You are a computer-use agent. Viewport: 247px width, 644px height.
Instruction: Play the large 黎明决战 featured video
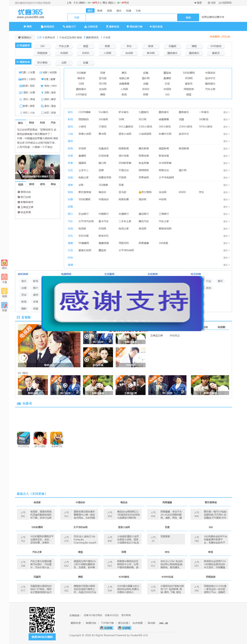point(49,346)
